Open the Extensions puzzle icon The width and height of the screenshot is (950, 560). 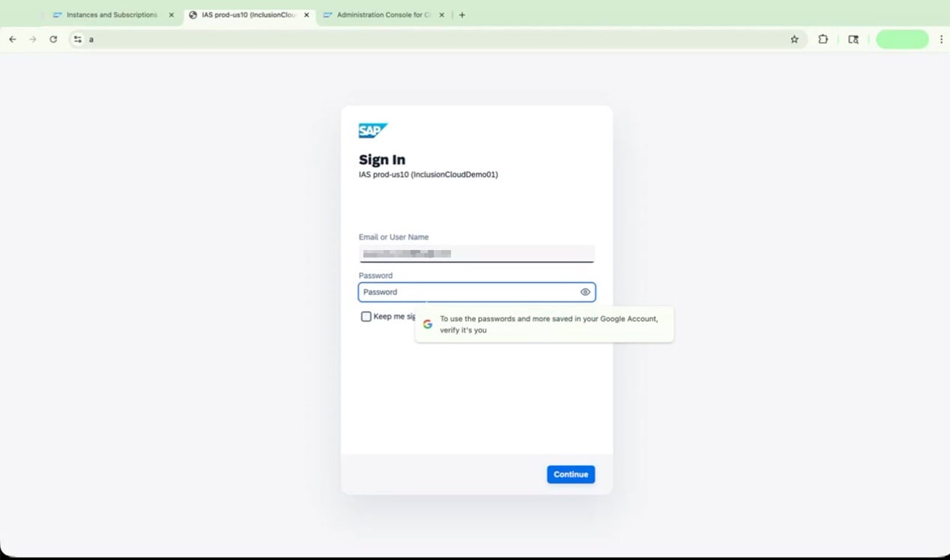(x=823, y=39)
